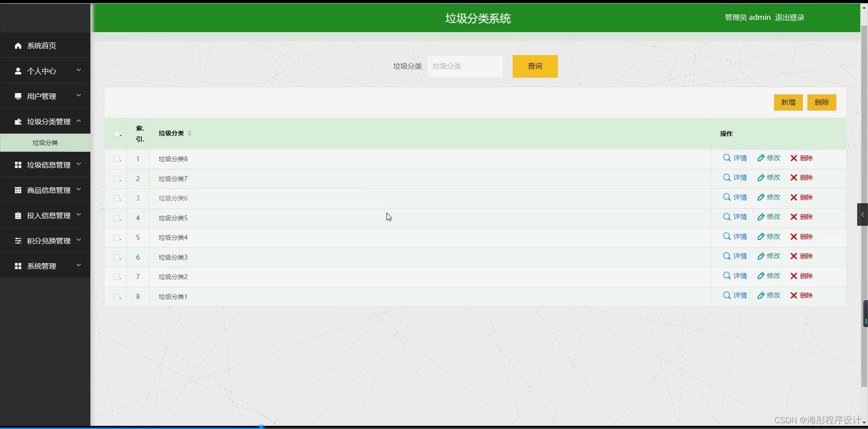Click the red X 删除 icon for 垃圾分类6
This screenshot has width=868, height=429.
coord(794,197)
